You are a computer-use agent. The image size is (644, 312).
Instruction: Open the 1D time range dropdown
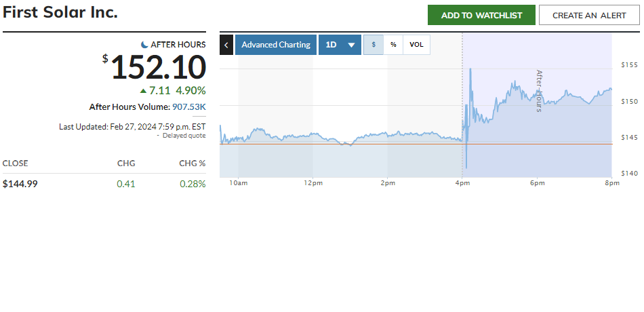click(x=340, y=45)
